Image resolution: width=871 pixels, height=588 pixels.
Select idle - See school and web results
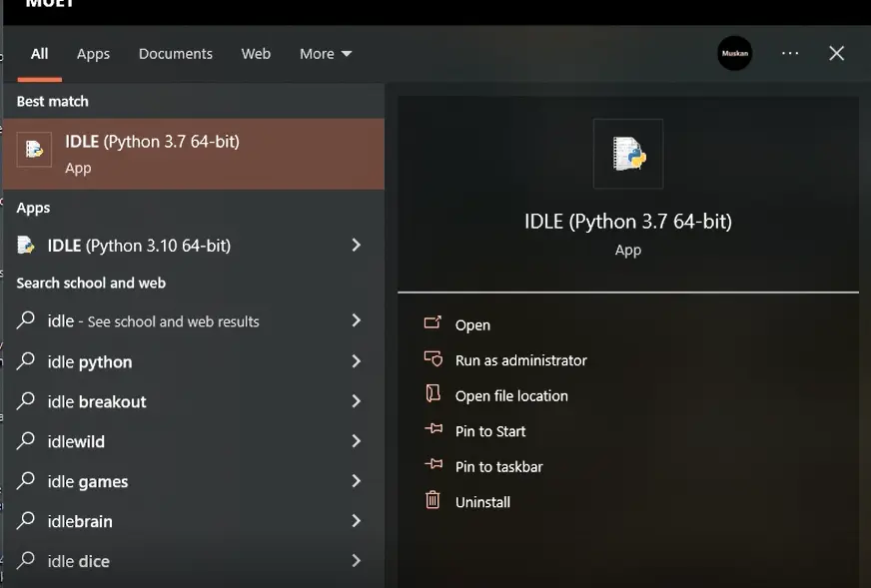coord(194,320)
